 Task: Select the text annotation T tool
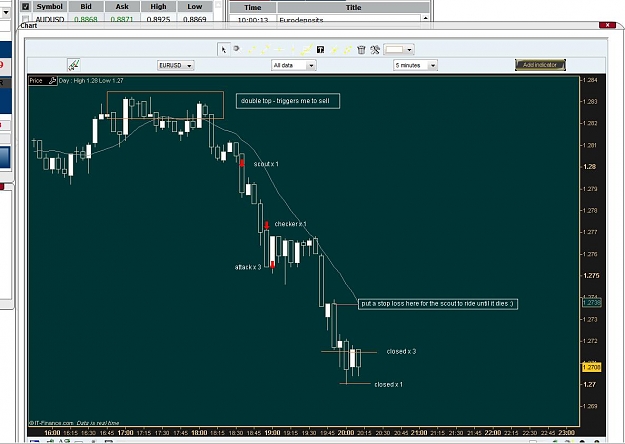[320, 49]
